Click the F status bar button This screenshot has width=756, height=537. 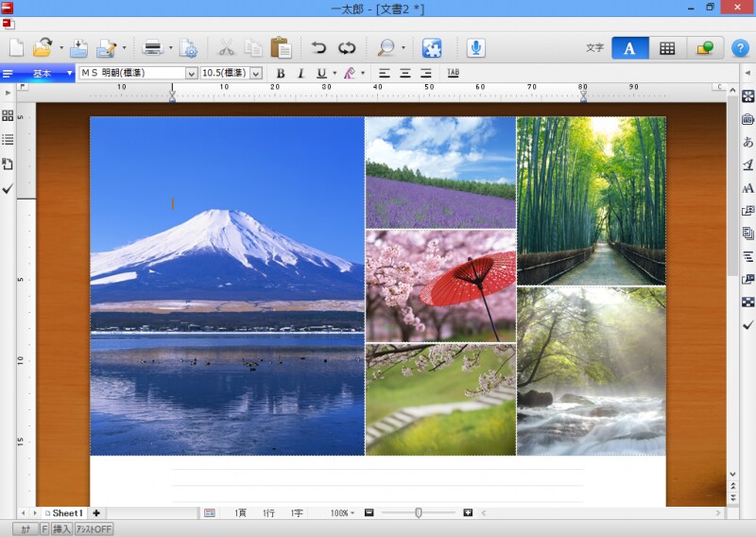click(x=44, y=529)
